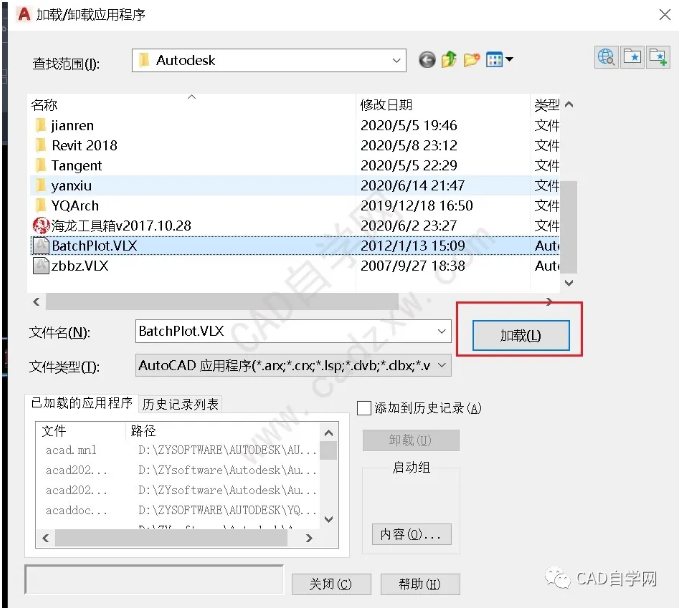The width and height of the screenshot is (684, 611).
Task: Select the acaddoc... loaded application row
Action: 179,510
